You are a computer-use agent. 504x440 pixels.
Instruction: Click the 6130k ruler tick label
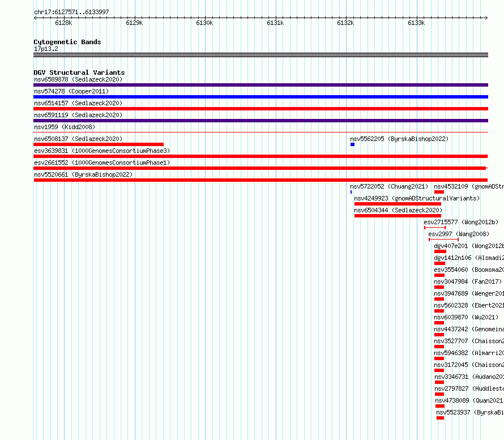click(x=204, y=23)
